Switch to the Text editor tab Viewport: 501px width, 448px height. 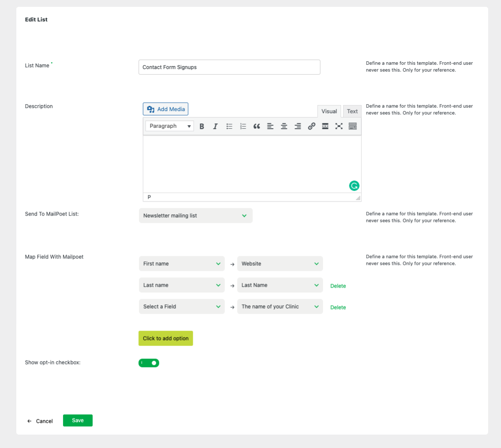(x=352, y=111)
